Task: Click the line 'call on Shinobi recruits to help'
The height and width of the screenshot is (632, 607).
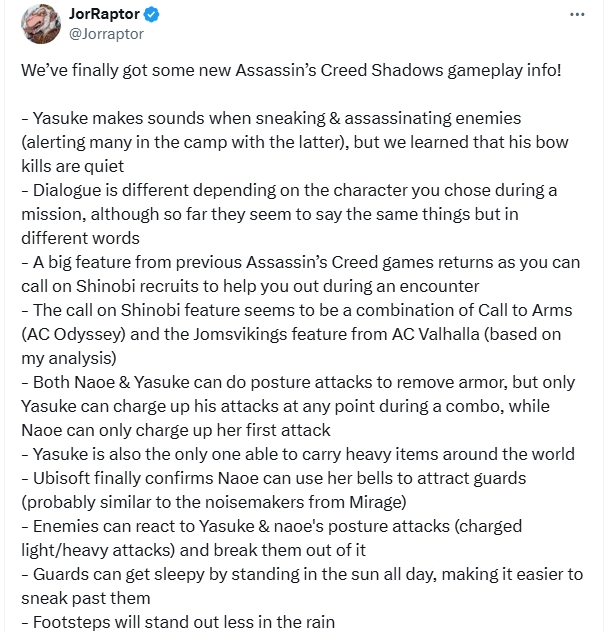Action: 250,286
